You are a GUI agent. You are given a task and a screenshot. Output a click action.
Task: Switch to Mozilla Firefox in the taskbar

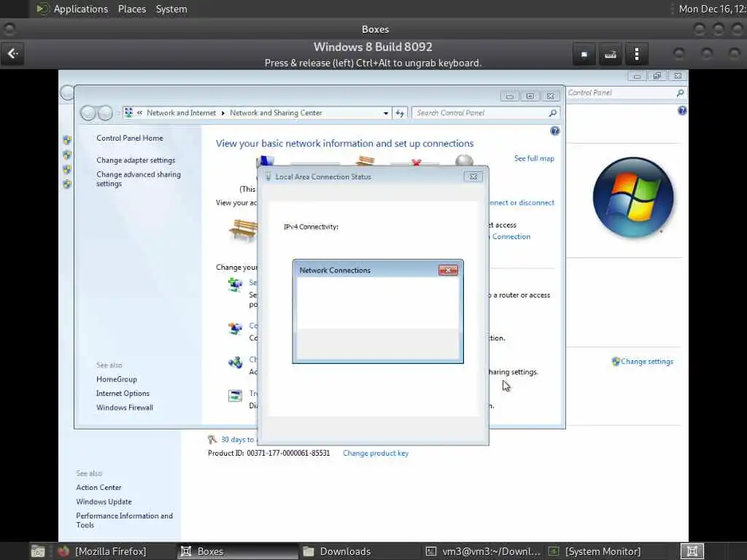[x=103, y=551]
